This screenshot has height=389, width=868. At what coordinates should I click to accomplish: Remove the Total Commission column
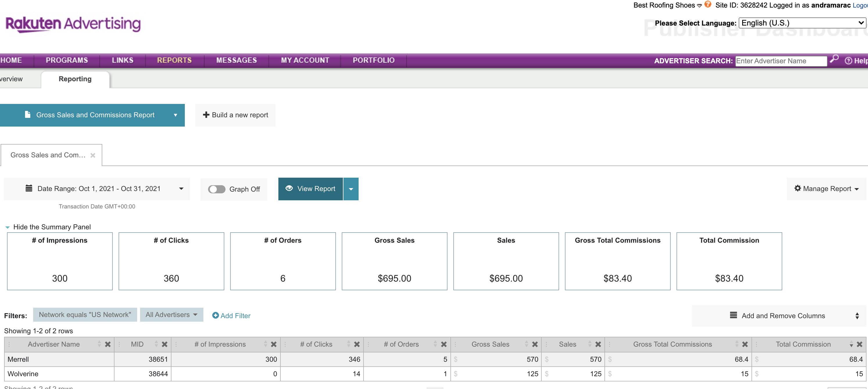pos(860,344)
